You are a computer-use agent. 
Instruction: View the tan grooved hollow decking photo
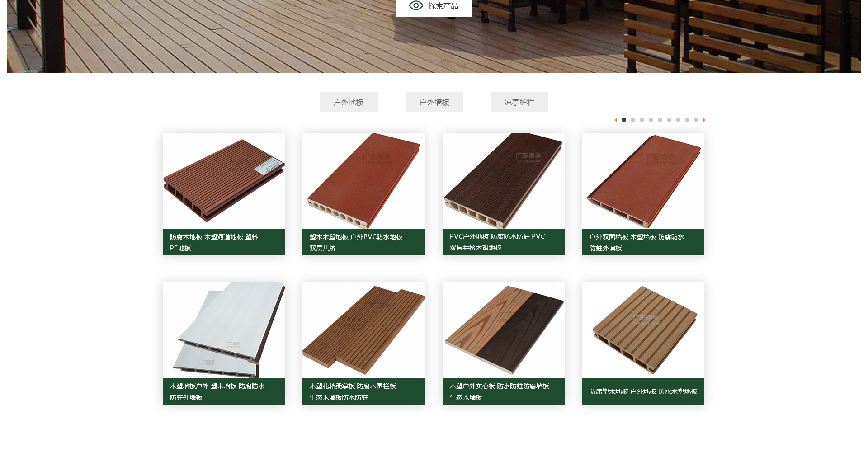pos(643,330)
